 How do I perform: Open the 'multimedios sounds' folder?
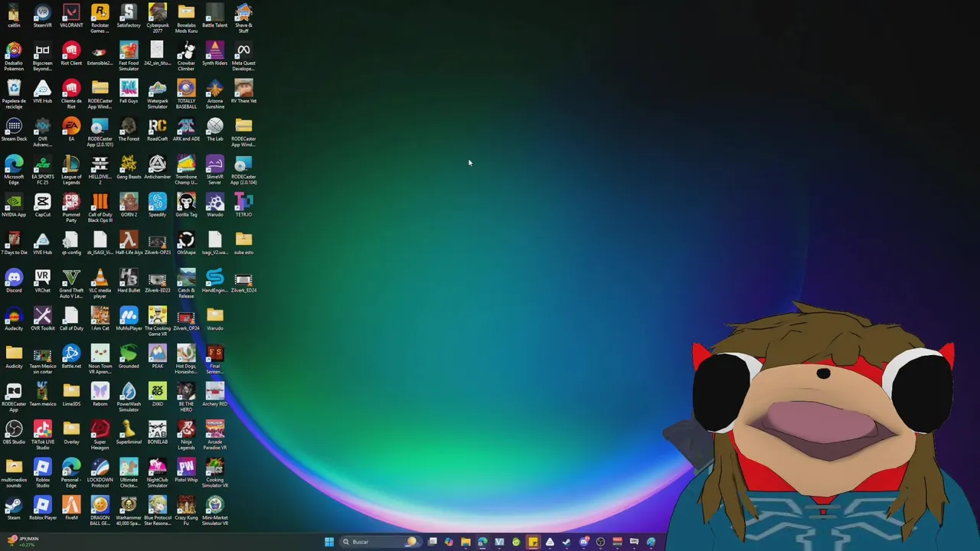pyautogui.click(x=14, y=473)
